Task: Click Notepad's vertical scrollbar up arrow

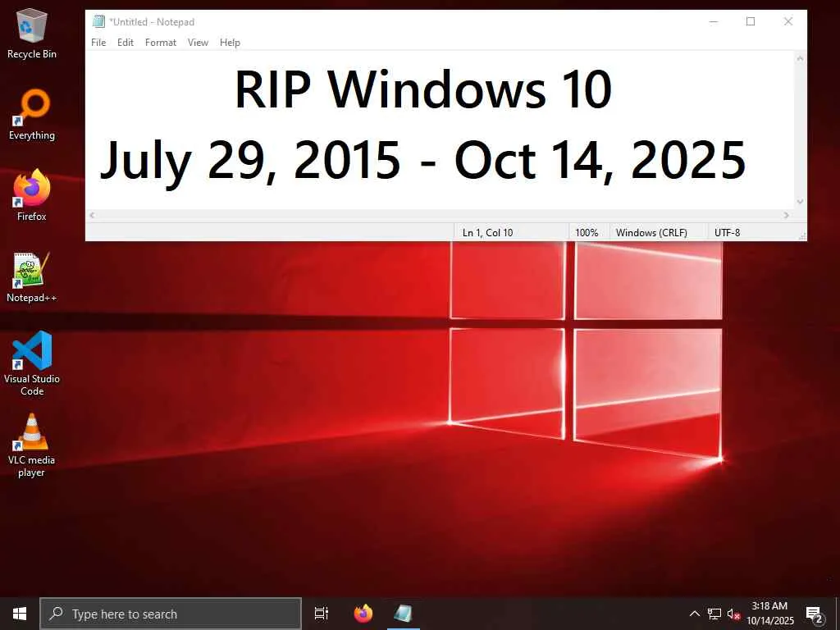Action: [801, 58]
